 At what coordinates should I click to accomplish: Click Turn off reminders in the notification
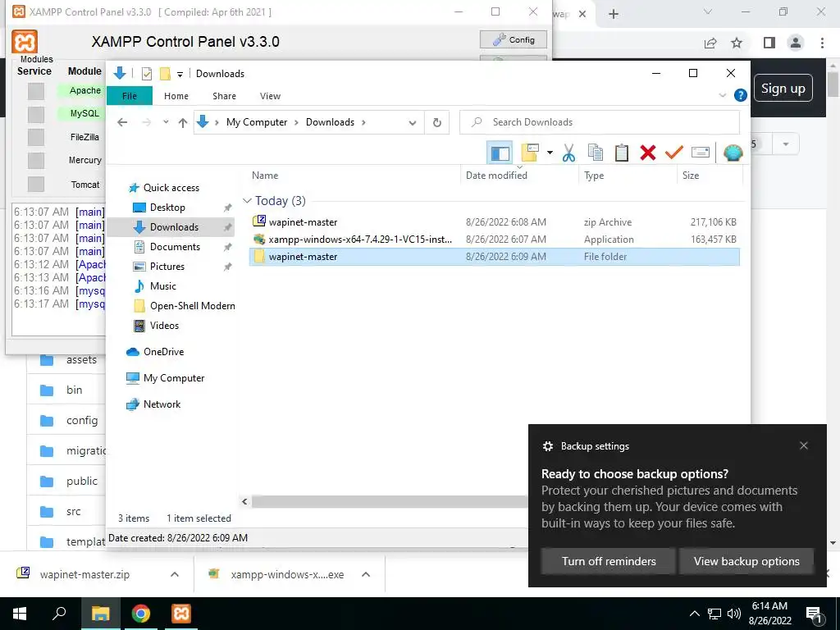coord(608,561)
